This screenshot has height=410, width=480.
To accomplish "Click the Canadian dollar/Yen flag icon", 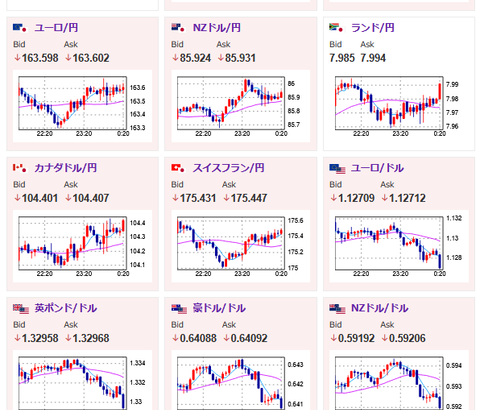I will [20, 168].
